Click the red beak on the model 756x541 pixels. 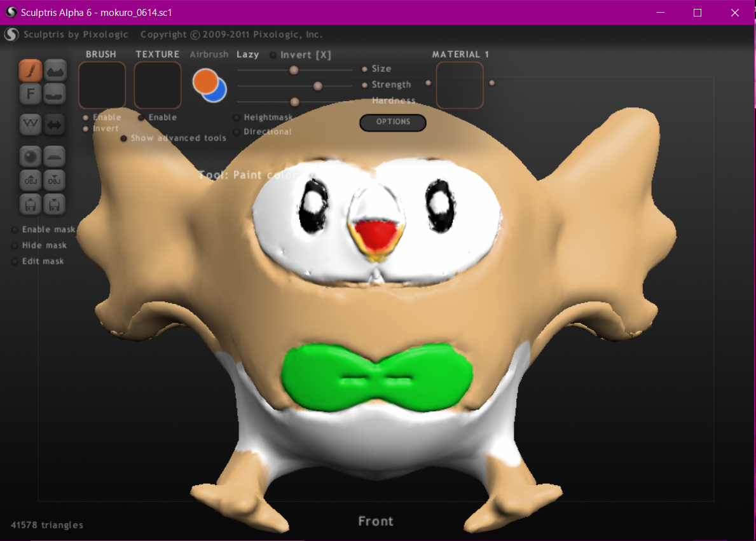(376, 235)
